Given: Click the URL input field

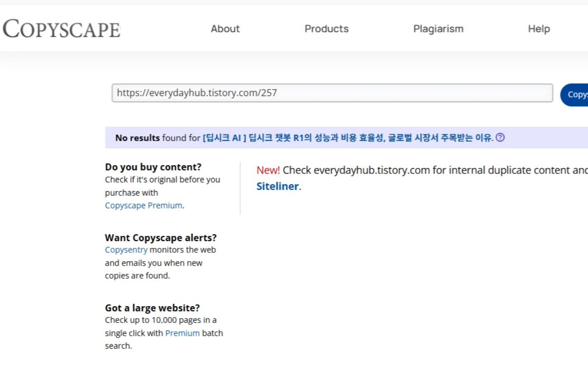Looking at the screenshot, I should click(x=332, y=93).
